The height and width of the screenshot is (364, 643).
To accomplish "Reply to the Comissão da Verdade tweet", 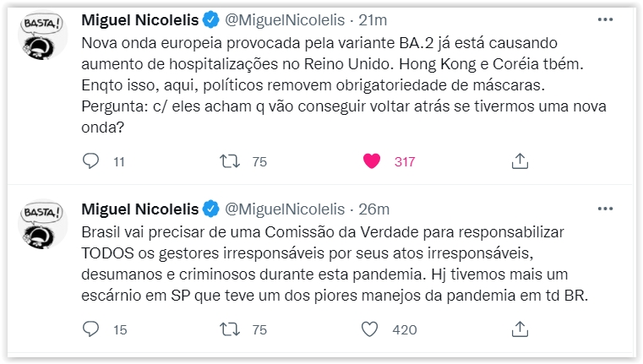I will (91, 329).
